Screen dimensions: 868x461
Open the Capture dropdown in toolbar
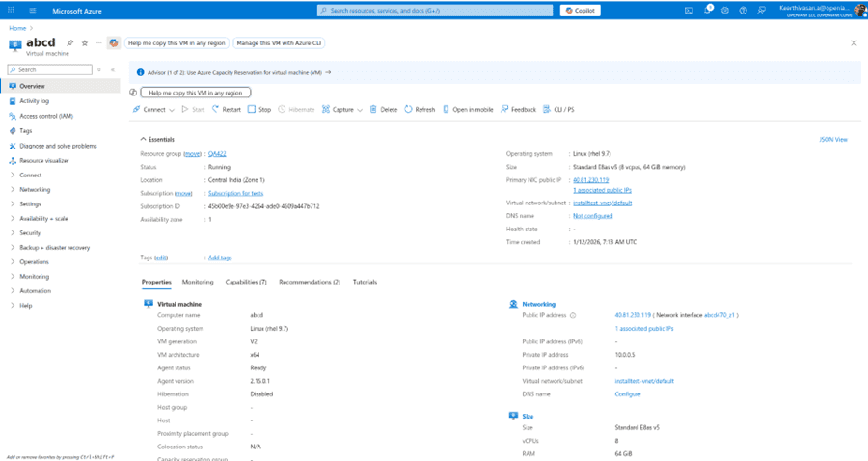click(342, 110)
